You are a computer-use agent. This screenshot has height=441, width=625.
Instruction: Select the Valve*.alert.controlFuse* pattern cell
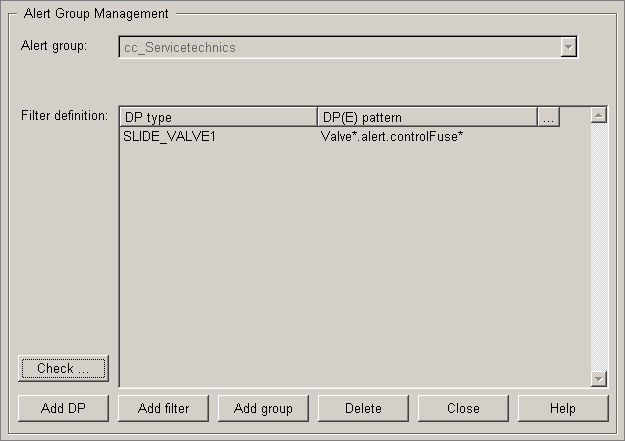(x=391, y=136)
